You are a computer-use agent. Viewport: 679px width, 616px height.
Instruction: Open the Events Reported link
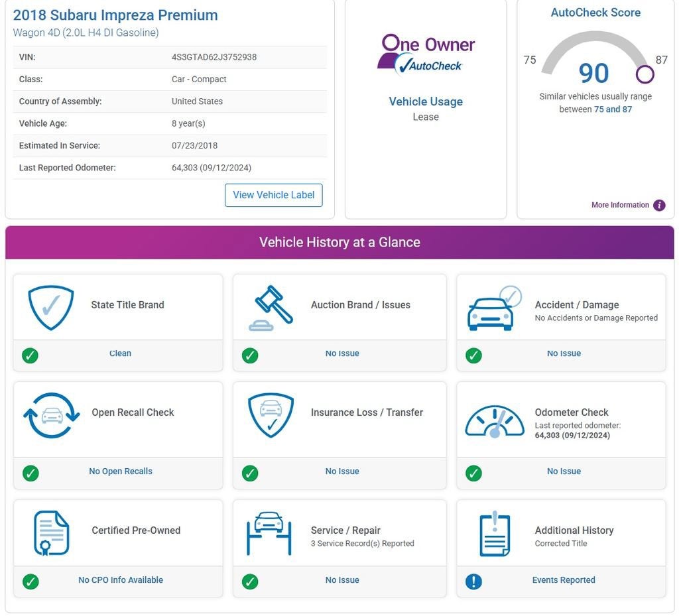pos(564,580)
